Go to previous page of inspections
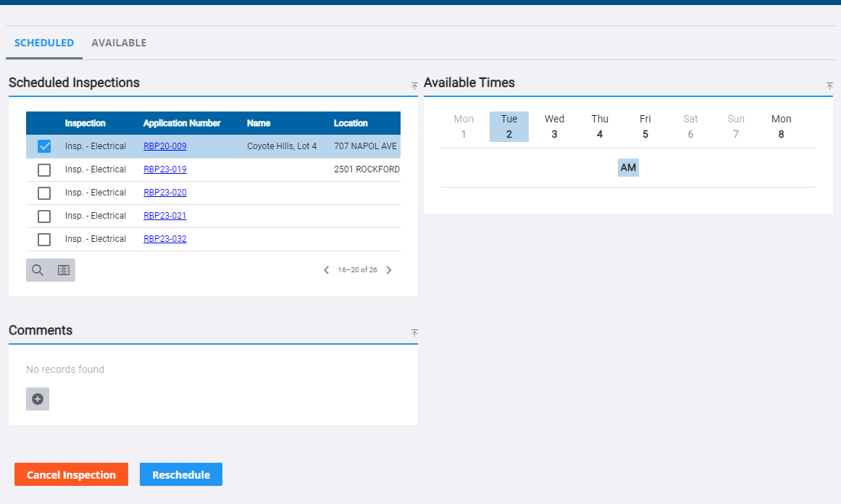This screenshot has width=841, height=504. coord(326,269)
